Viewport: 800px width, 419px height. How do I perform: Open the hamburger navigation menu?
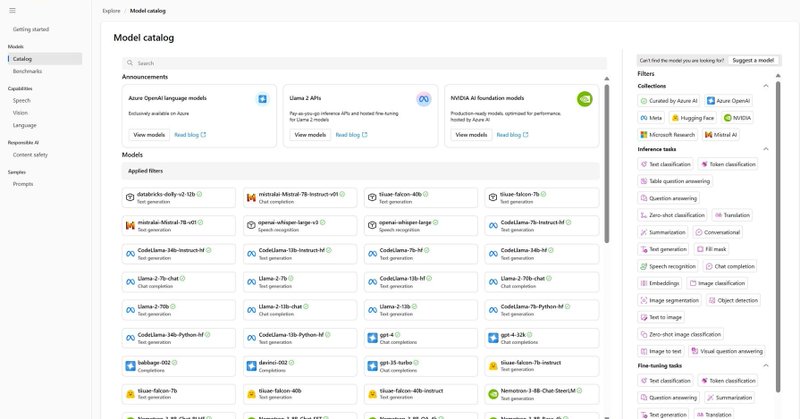pyautogui.click(x=12, y=10)
